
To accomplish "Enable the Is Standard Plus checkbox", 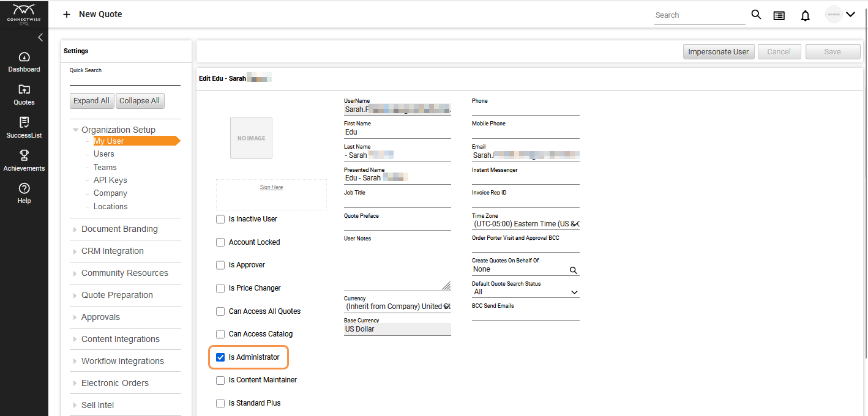I will [x=220, y=403].
